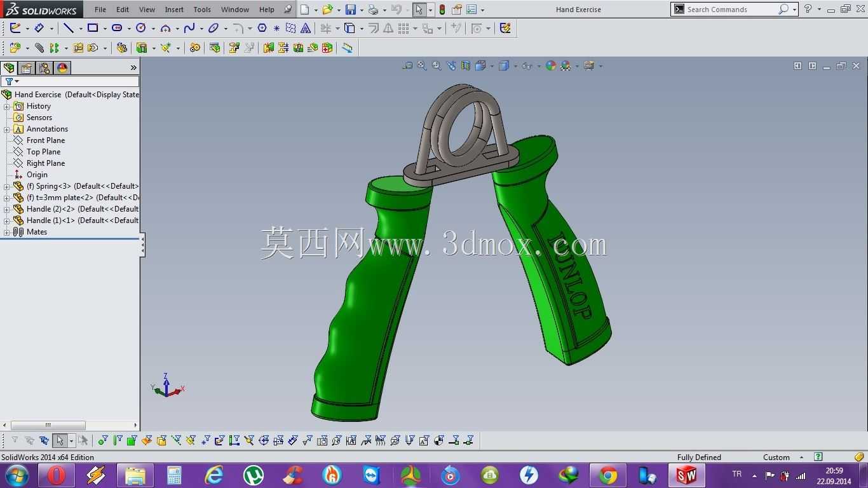The width and height of the screenshot is (868, 488).
Task: Open Google Chrome from the taskbar
Action: coord(608,475)
